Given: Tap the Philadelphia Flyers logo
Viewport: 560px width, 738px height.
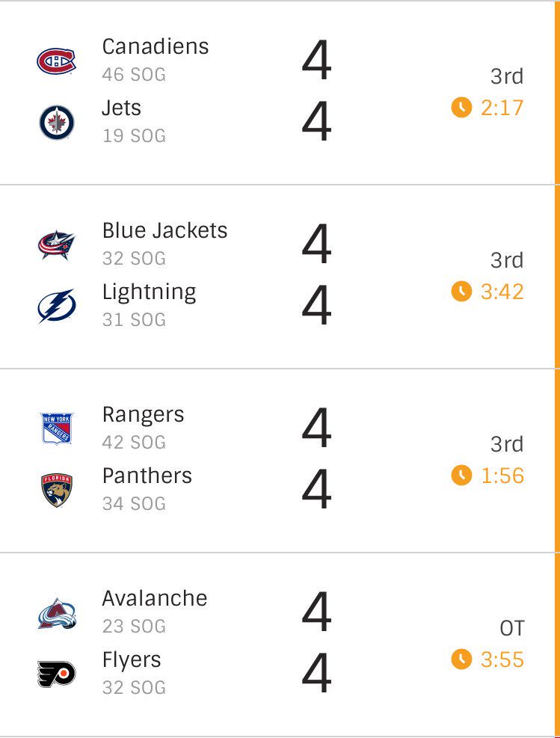Looking at the screenshot, I should coord(57,674).
